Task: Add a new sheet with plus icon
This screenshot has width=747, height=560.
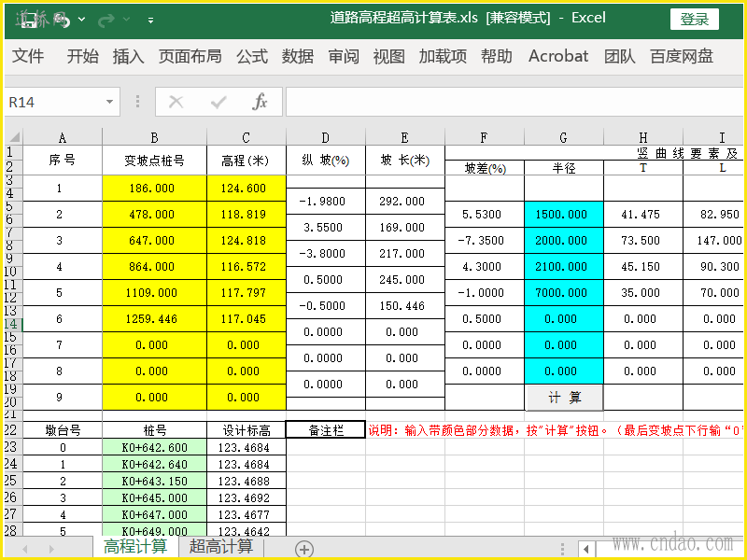Action: (304, 549)
